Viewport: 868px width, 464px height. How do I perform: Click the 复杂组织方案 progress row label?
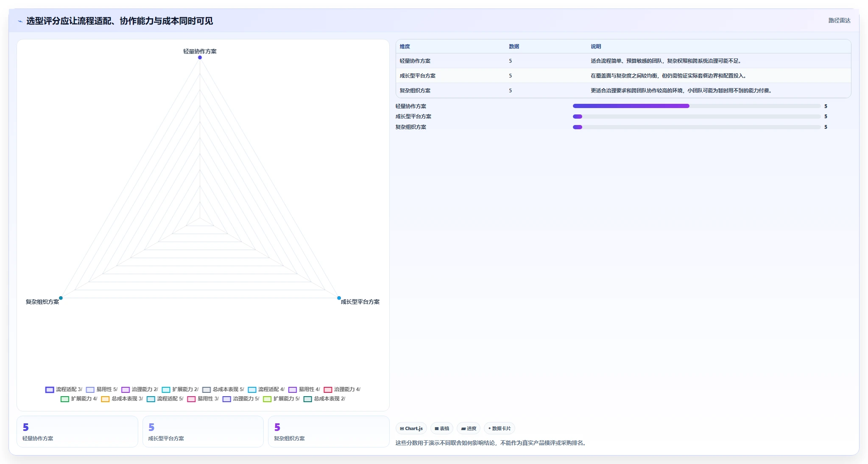pos(410,127)
